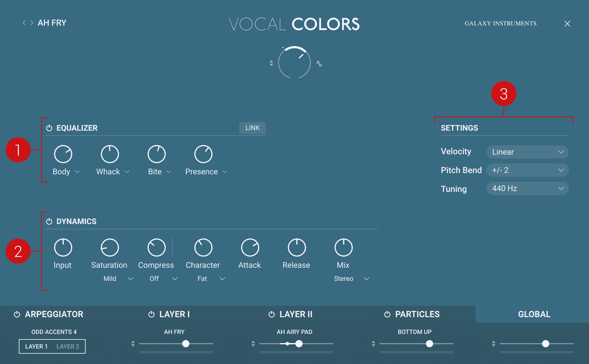Open the Velocity curve dropdown

[527, 152]
